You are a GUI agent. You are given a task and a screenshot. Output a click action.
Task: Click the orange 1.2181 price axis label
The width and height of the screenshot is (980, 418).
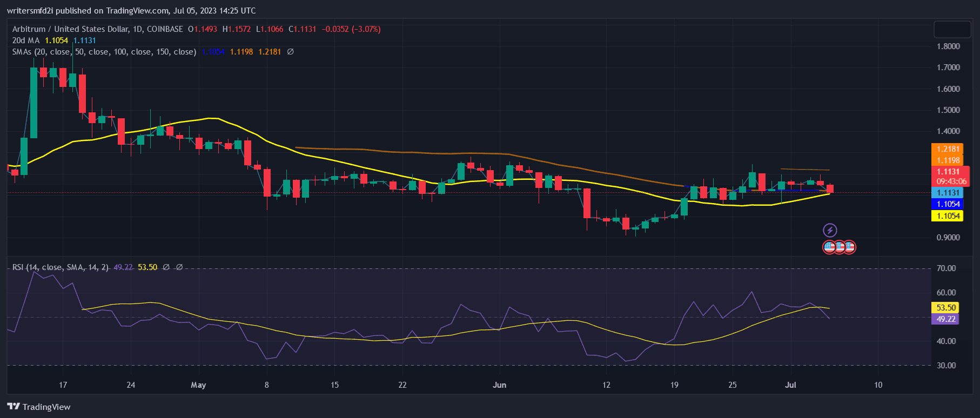tap(948, 149)
